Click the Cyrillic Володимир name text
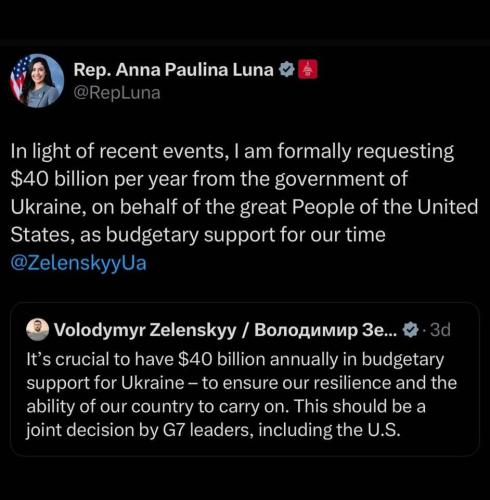Viewport: 490px width, 500px height. tap(306, 330)
